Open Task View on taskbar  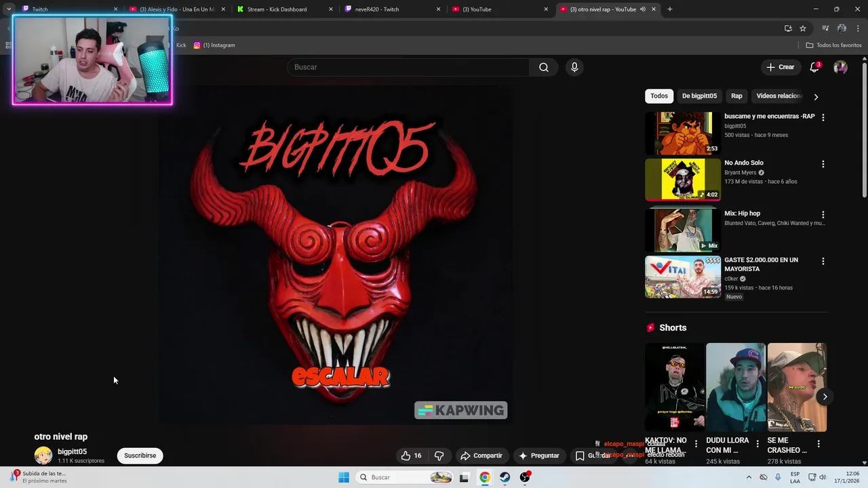[x=464, y=477]
